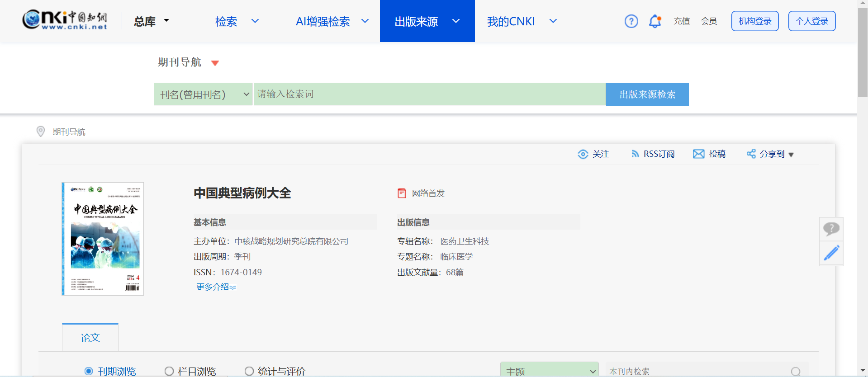
Task: Open the 检索 menu
Action: [226, 21]
